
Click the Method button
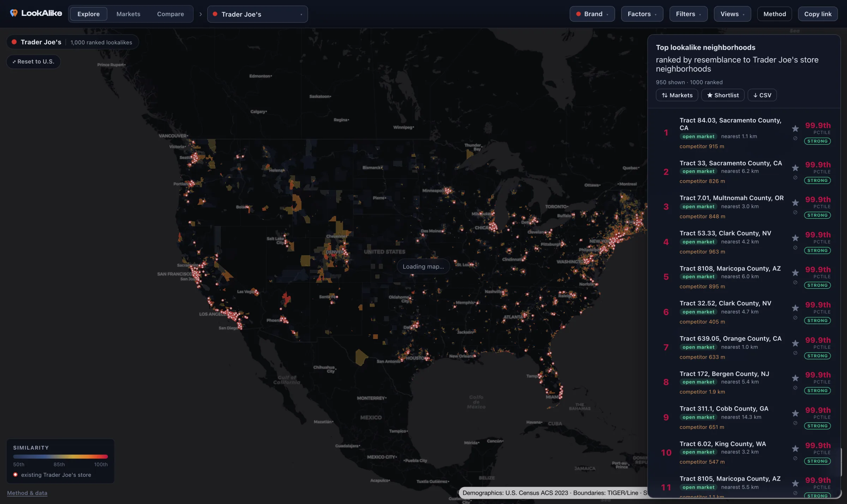(x=775, y=14)
